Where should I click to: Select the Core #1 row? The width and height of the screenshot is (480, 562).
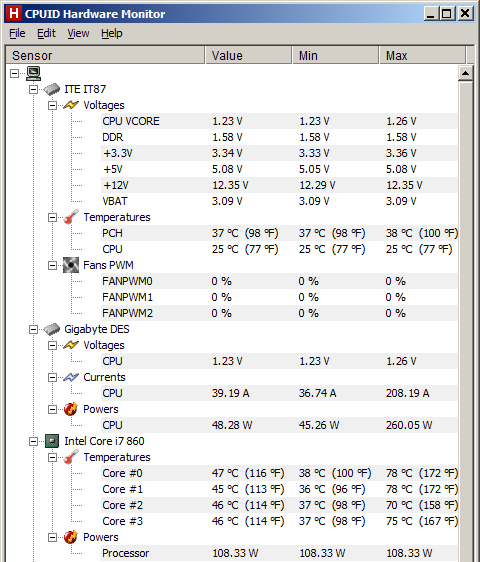click(279, 489)
